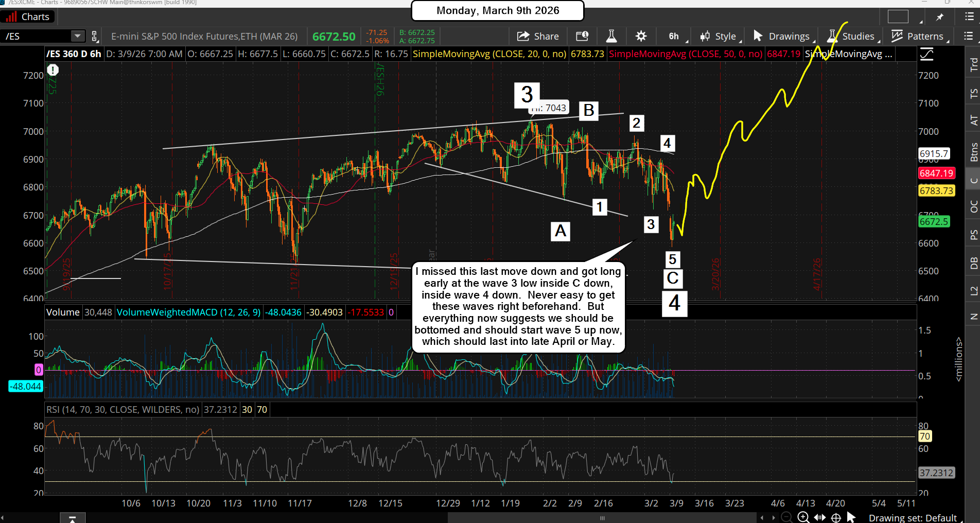Click the symbol link chain icon
The width and height of the screenshot is (980, 523).
click(x=94, y=36)
